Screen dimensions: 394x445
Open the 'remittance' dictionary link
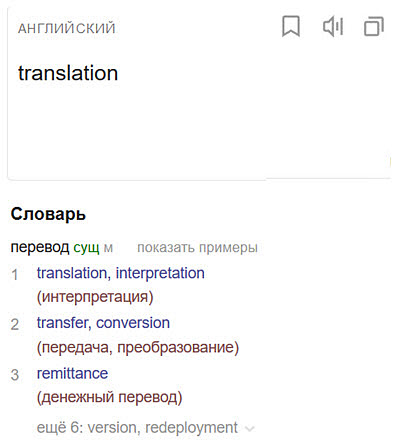[72, 374]
